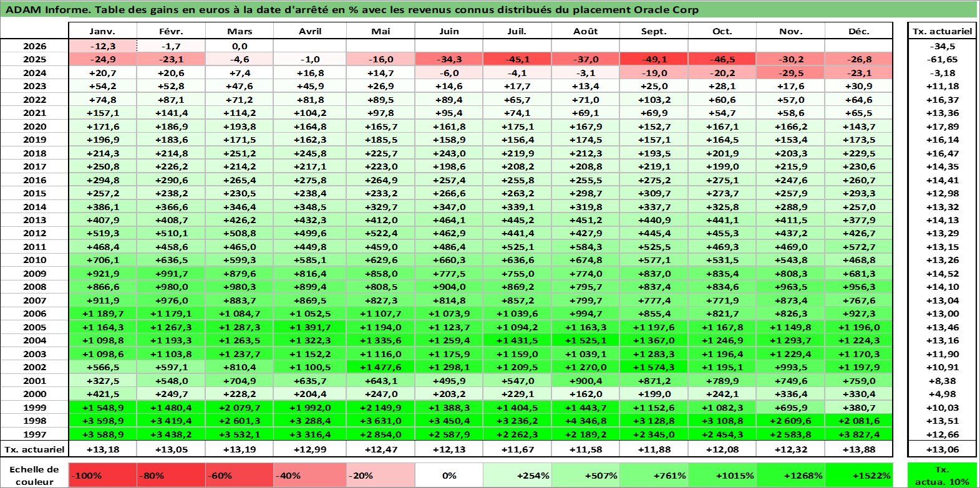Click the -34,5 actuarial rate for 2026

coord(942,46)
